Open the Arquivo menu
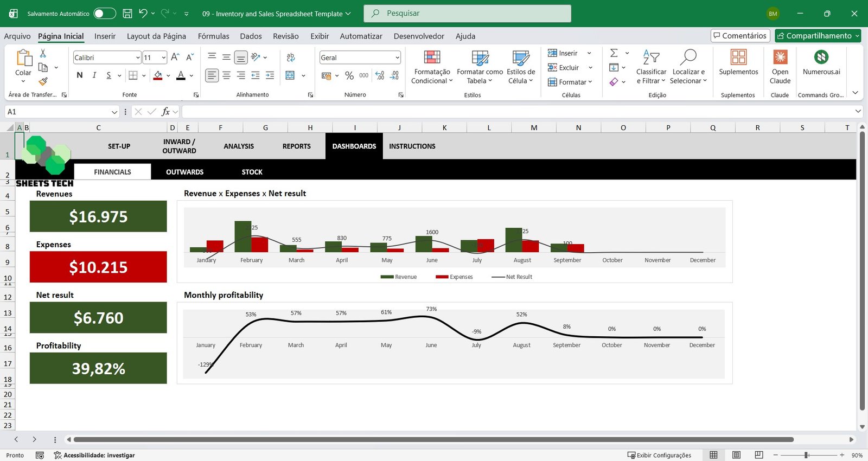Image resolution: width=868 pixels, height=461 pixels. pyautogui.click(x=17, y=36)
